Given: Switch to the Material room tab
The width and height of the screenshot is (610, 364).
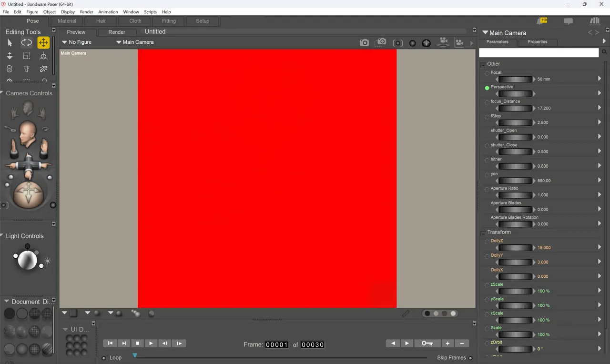Looking at the screenshot, I should click(x=67, y=21).
